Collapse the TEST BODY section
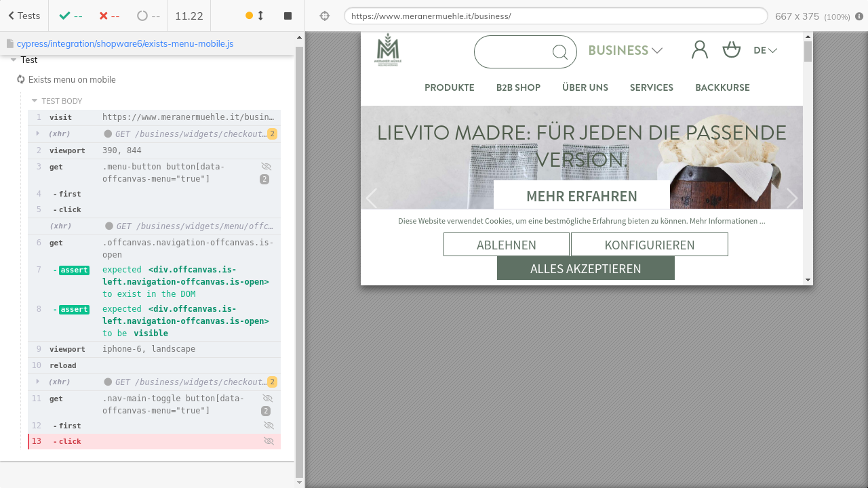The width and height of the screenshot is (868, 488). [x=35, y=101]
